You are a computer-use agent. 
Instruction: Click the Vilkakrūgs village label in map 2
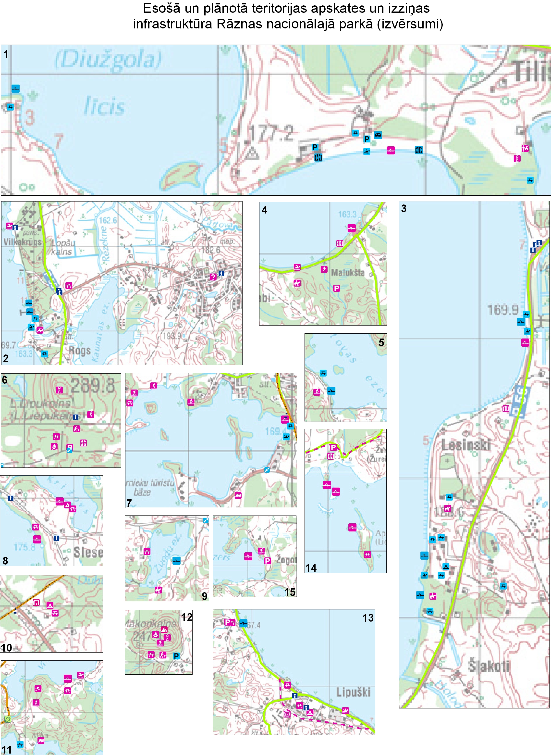(x=22, y=241)
